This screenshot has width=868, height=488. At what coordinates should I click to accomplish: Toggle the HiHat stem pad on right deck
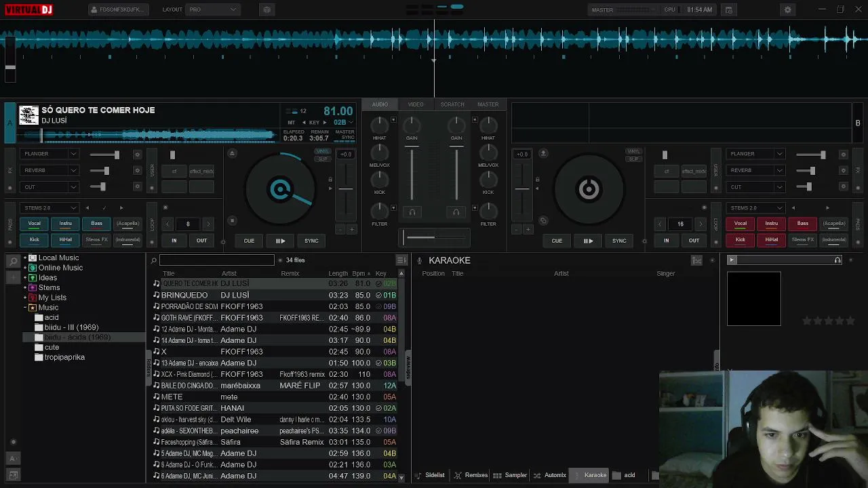pos(772,240)
